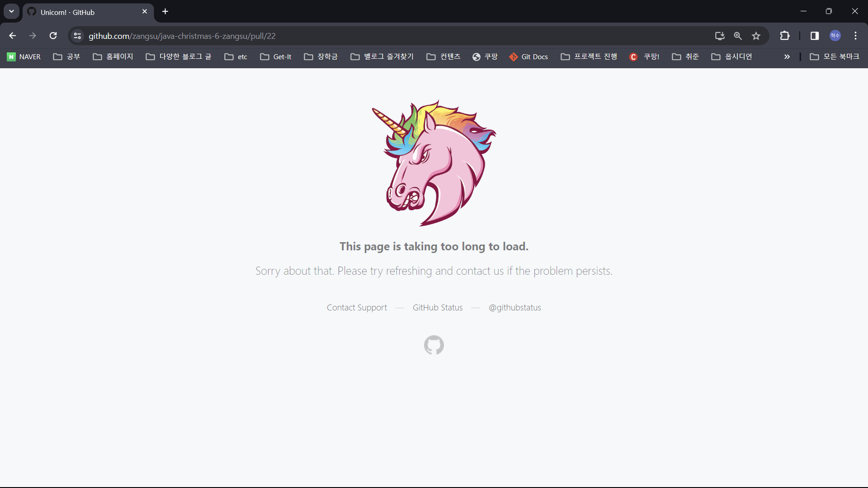This screenshot has width=868, height=488.
Task: Click the GitHub octocat logo
Action: click(x=434, y=345)
